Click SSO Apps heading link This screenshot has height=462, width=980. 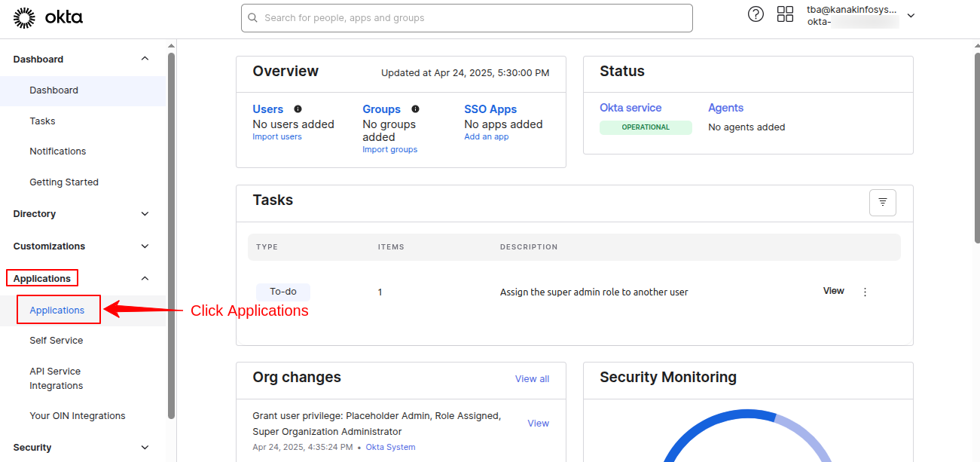(x=490, y=109)
